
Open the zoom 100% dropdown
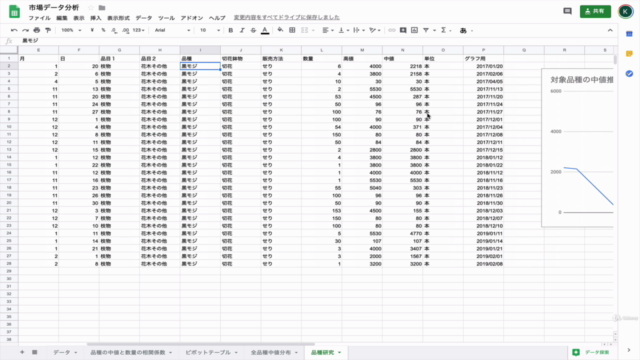tap(71, 30)
